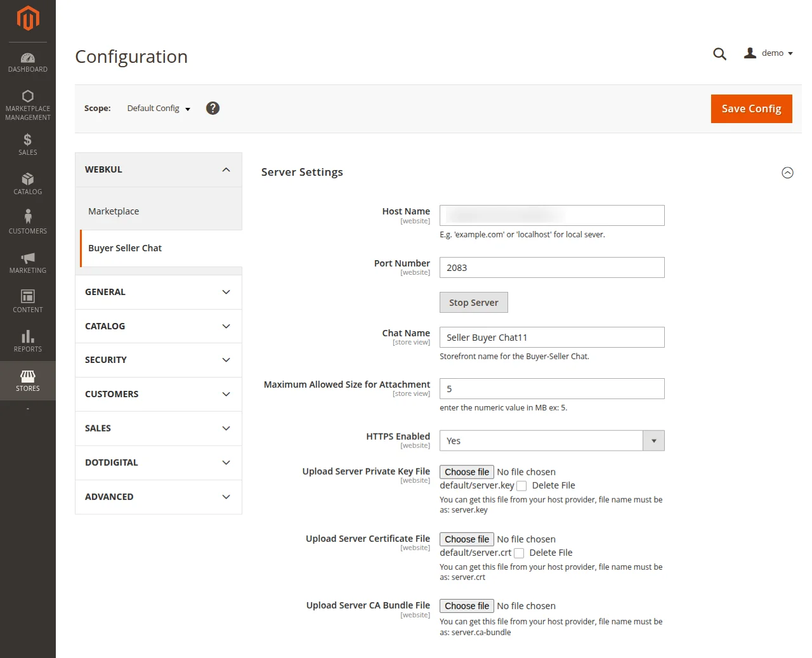Click the Chat Name text field

[551, 337]
